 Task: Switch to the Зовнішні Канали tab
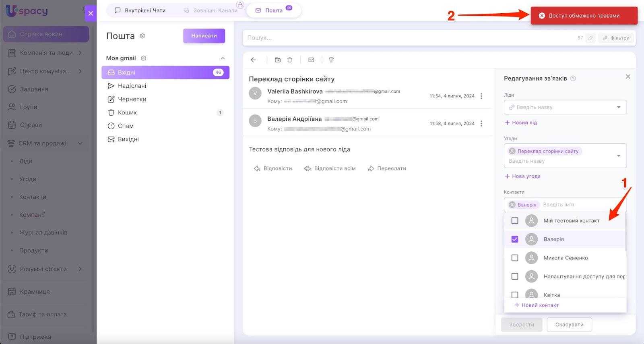211,10
